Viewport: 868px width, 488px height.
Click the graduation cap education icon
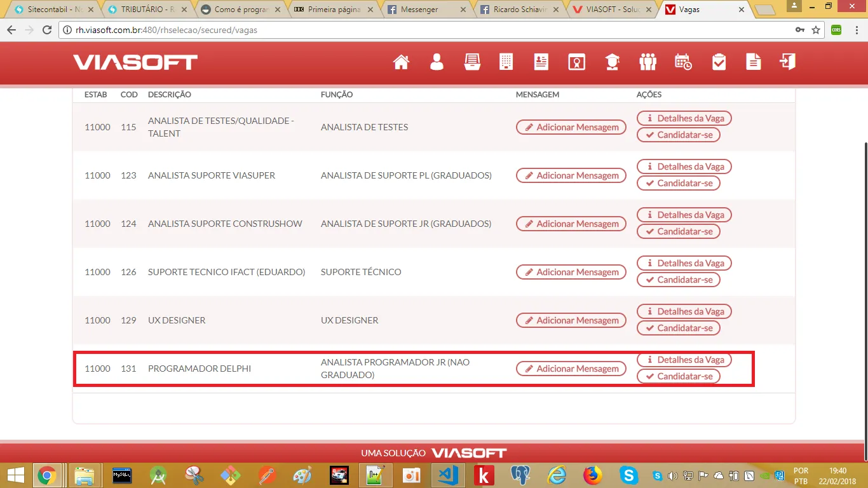coord(612,62)
